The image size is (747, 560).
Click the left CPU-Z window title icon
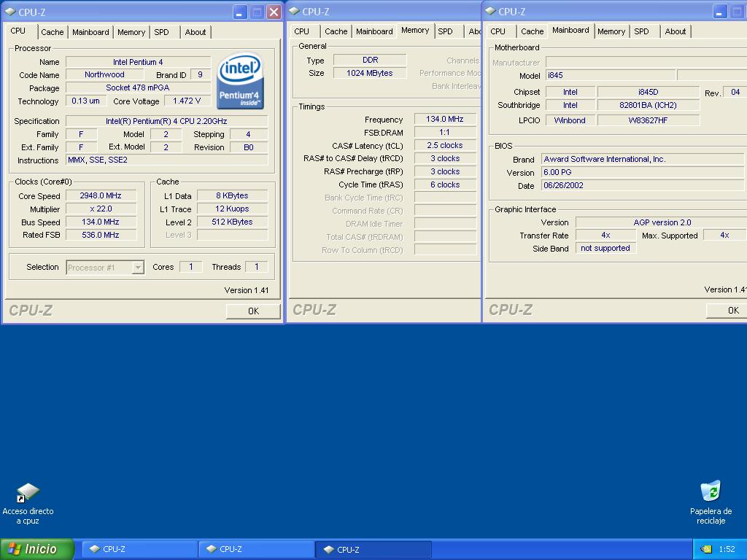tap(10, 12)
